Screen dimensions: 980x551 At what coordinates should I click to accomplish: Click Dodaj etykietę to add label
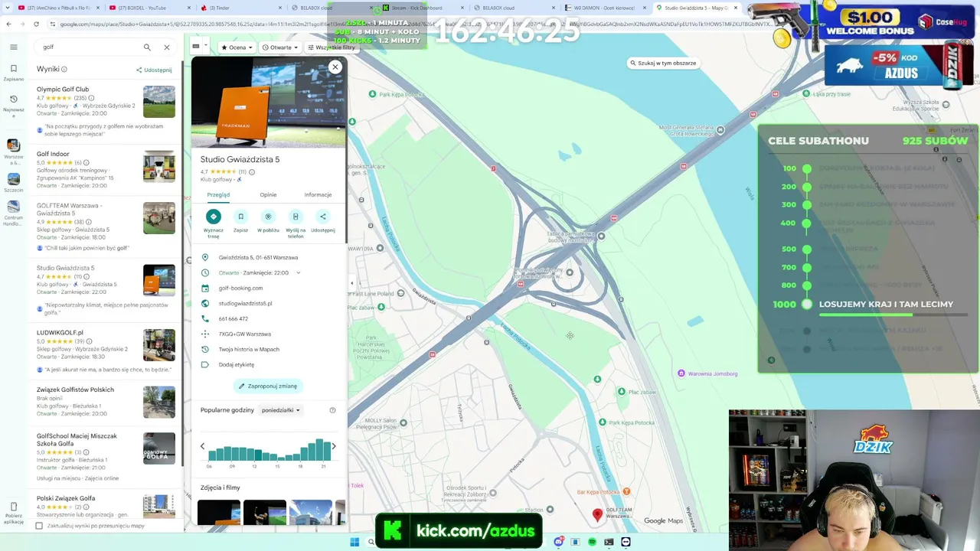237,365
